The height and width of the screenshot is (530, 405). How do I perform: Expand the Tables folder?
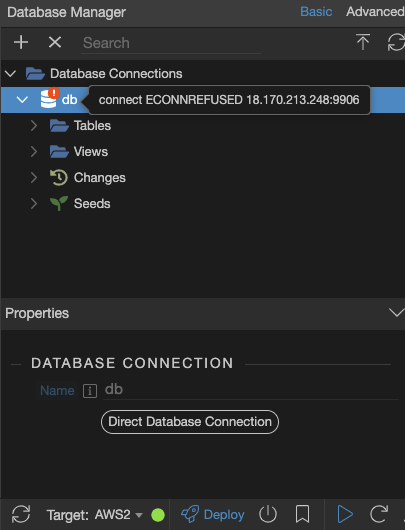[34, 126]
